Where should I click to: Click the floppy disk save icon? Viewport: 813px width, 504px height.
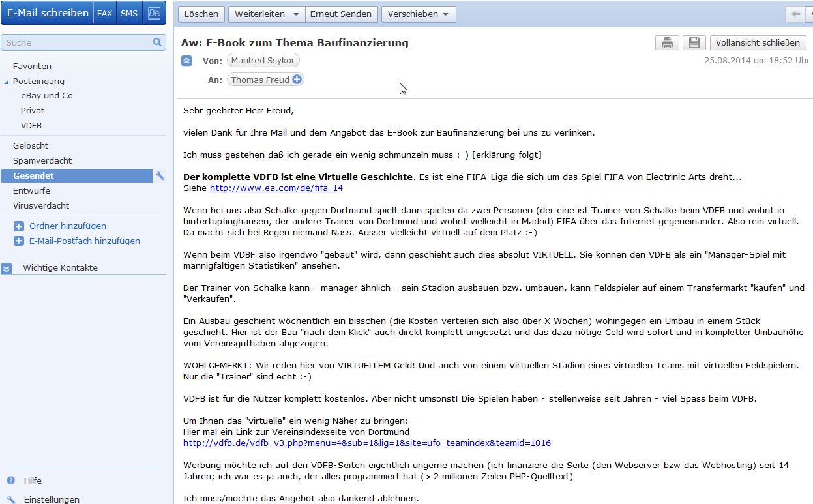point(694,43)
